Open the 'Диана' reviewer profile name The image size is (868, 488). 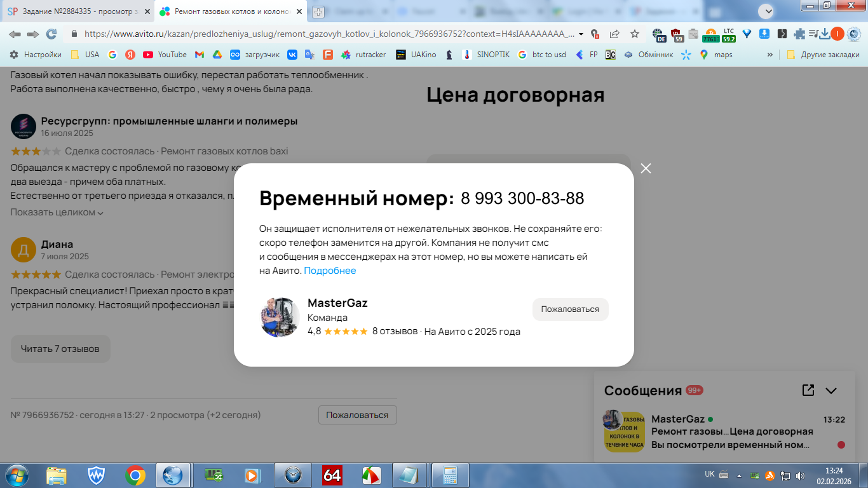click(x=57, y=245)
